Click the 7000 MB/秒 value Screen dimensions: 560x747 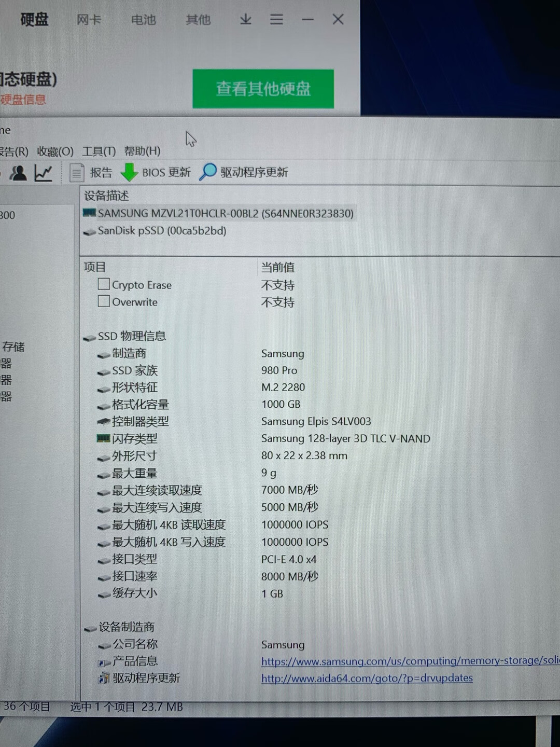[x=290, y=490]
